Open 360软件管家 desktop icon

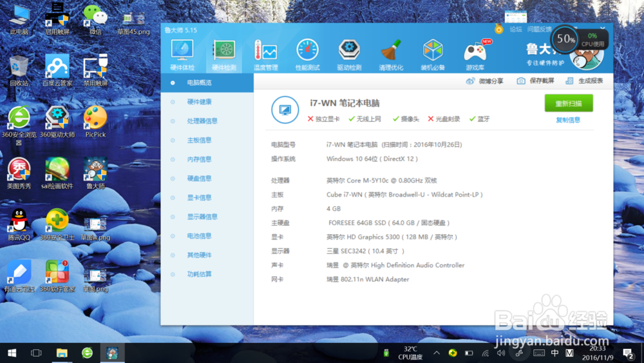57,276
